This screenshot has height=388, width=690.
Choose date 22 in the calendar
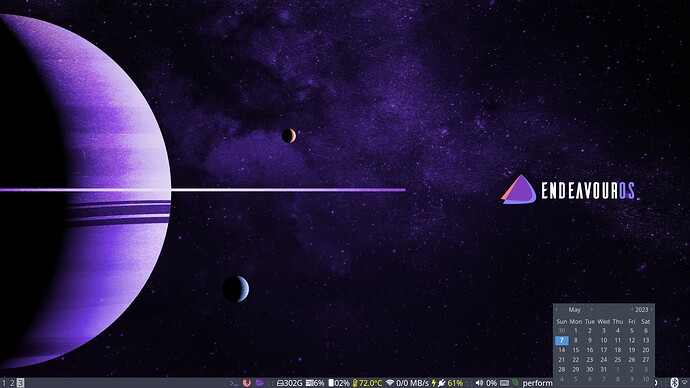pos(576,359)
